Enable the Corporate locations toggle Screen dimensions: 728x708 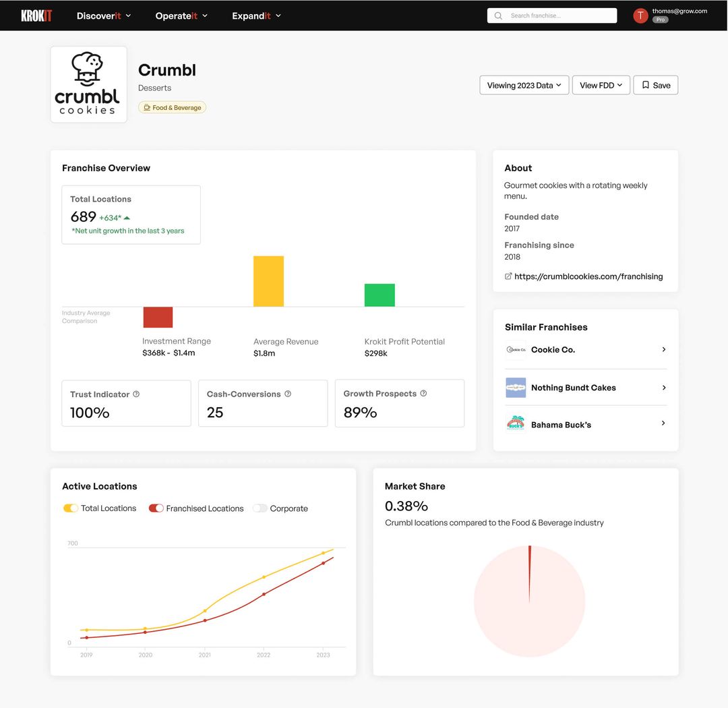click(x=260, y=508)
